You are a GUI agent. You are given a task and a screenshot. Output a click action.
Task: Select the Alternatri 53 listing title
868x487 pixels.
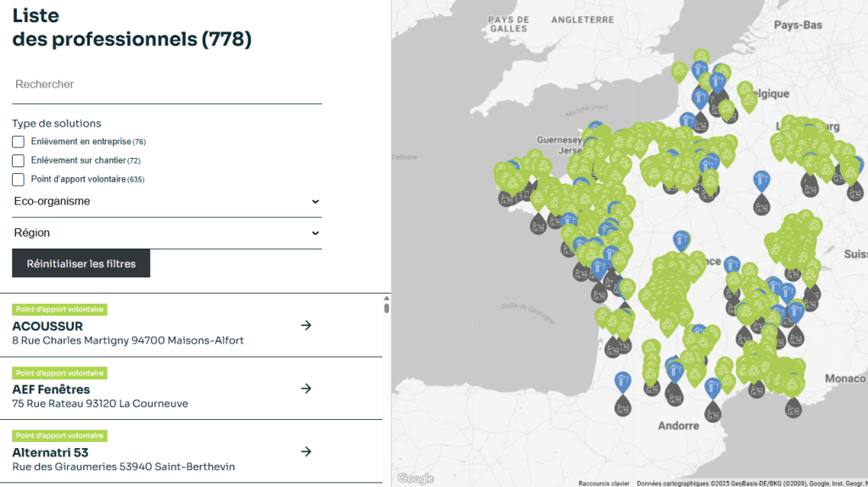point(50,452)
